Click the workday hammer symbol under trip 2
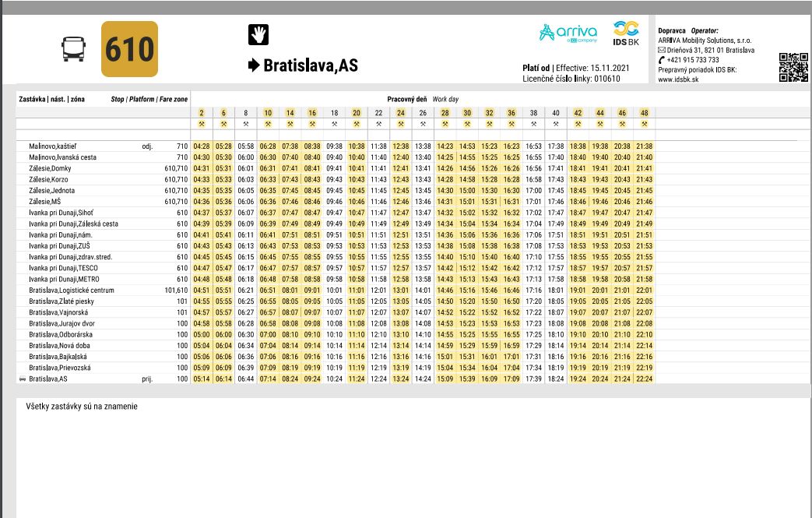This screenshot has width=812, height=518. pyautogui.click(x=201, y=123)
